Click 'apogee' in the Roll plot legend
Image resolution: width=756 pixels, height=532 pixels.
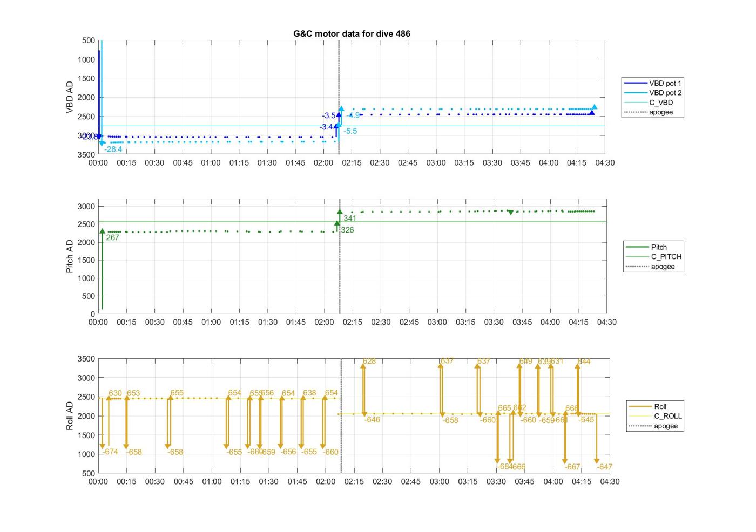(655, 426)
